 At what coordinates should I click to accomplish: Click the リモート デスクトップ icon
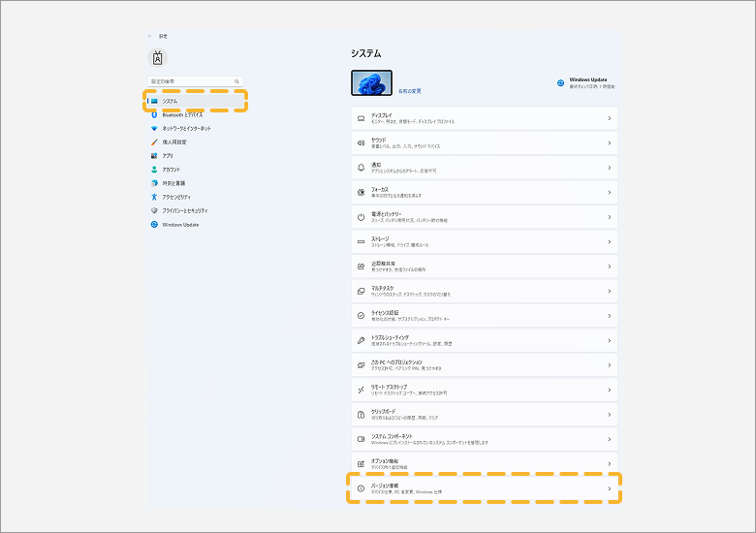tap(362, 390)
